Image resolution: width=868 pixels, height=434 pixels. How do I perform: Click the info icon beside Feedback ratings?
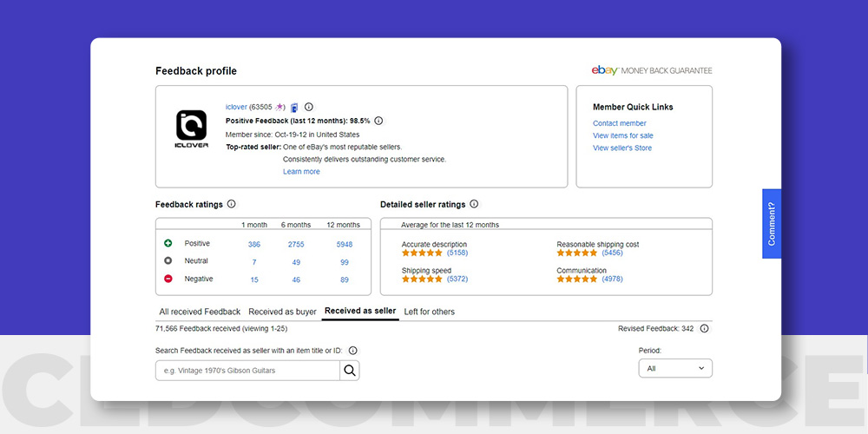point(232,204)
